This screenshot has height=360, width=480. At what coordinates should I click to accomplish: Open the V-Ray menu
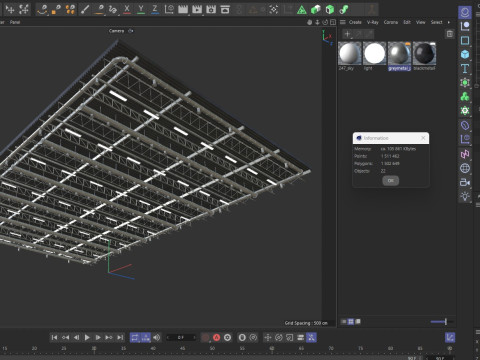coord(373,22)
